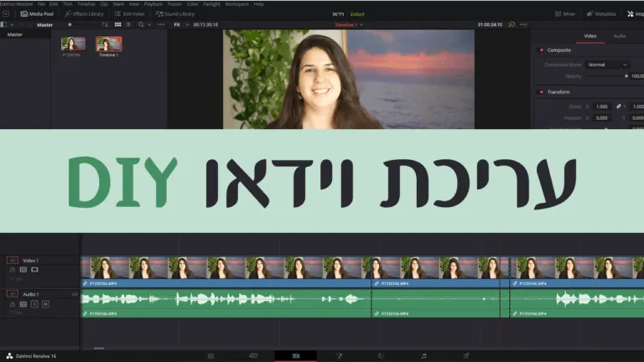
Task: Open the bin list panel dropdown arrow
Action: [12, 24]
